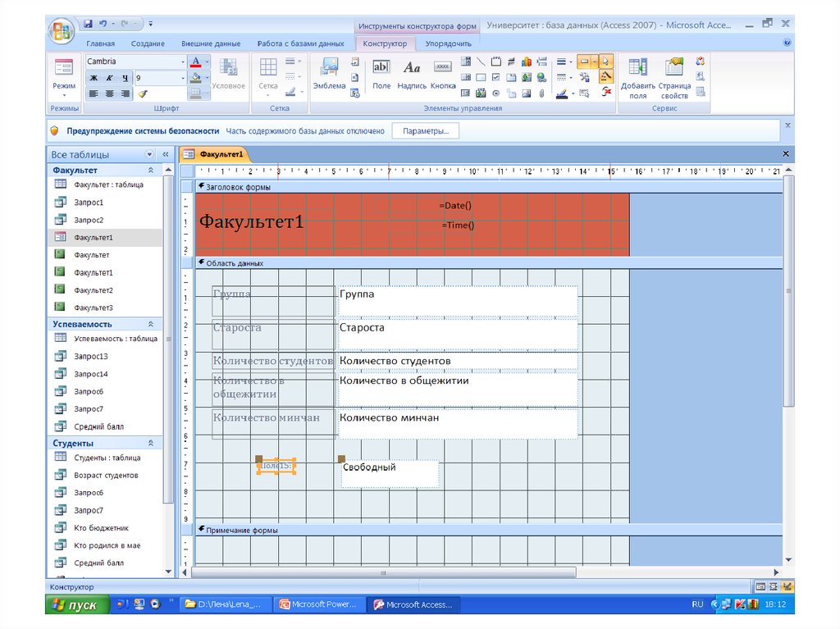Switch to the Создание ribbon tab
Image resolution: width=840 pixels, height=629 pixels.
click(x=148, y=43)
